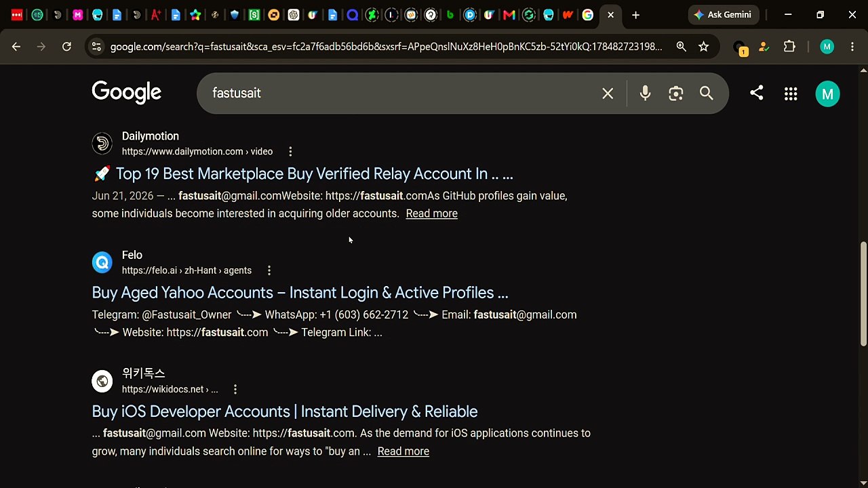
Task: Switch to the blue shield tab
Action: [235, 15]
